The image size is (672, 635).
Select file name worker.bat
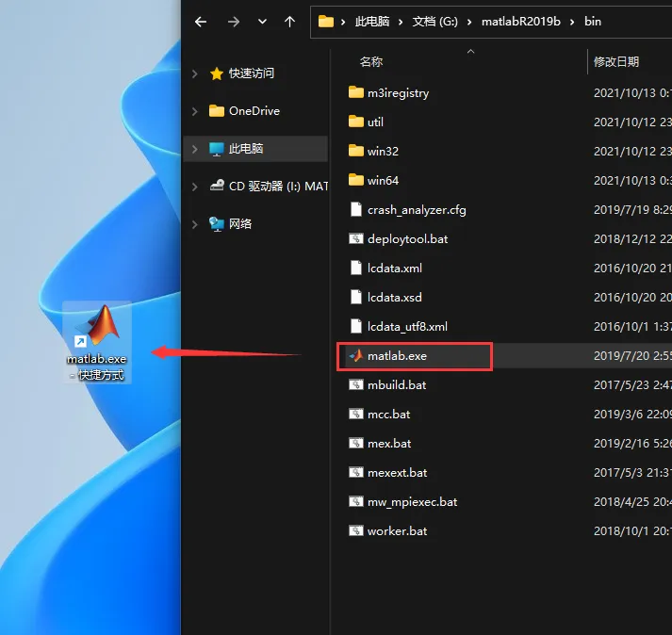[398, 530]
